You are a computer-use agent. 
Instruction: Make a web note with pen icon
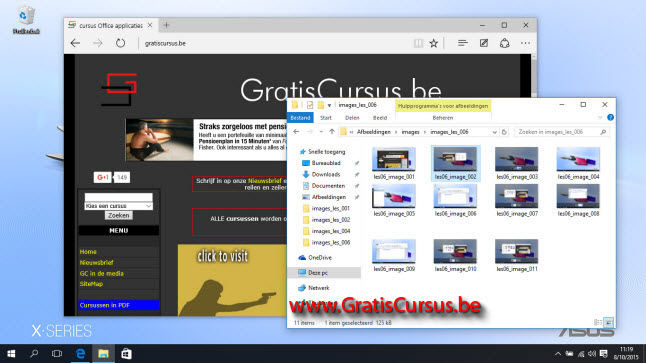484,43
